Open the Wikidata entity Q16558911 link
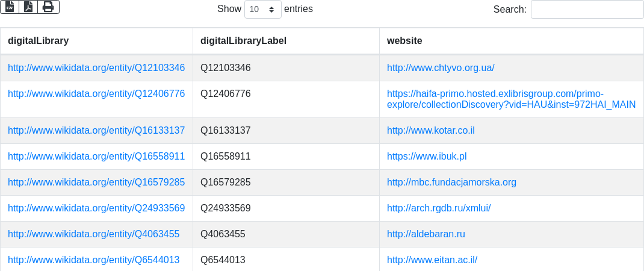The image size is (644, 271). [x=96, y=157]
